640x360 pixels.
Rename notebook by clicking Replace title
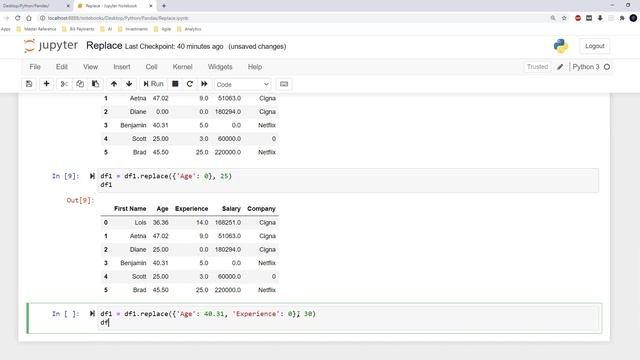[x=104, y=46]
